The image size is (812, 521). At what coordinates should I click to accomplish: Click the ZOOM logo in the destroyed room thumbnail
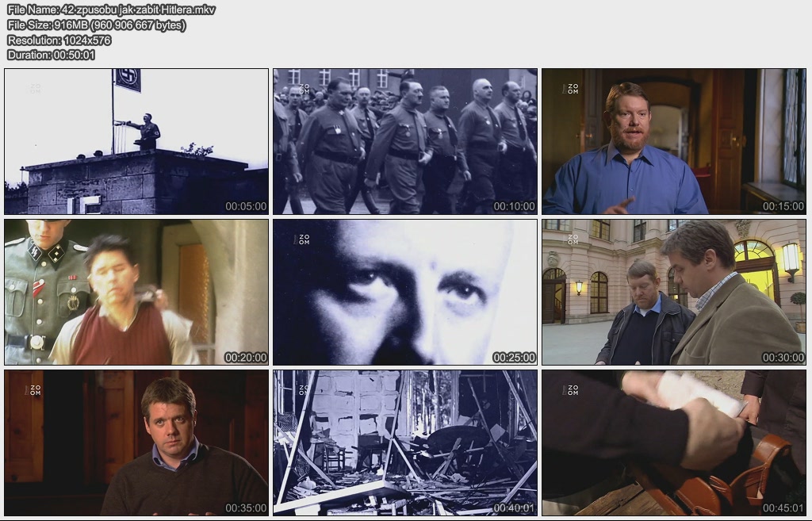point(302,390)
